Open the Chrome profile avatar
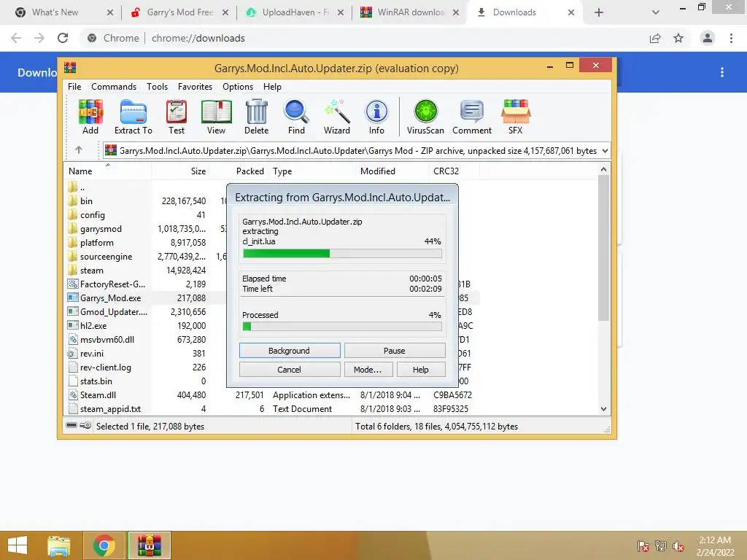Screen dimensions: 747x560 tap(708, 38)
